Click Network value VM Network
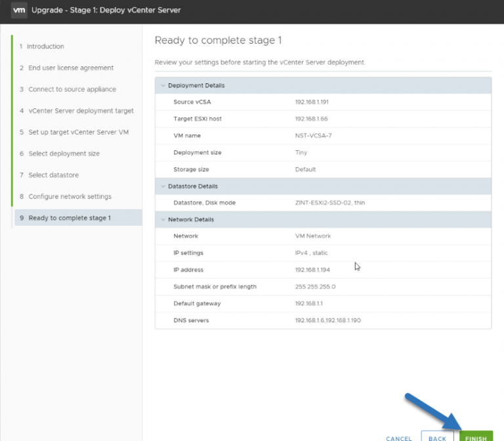The image size is (504, 441). 313,236
